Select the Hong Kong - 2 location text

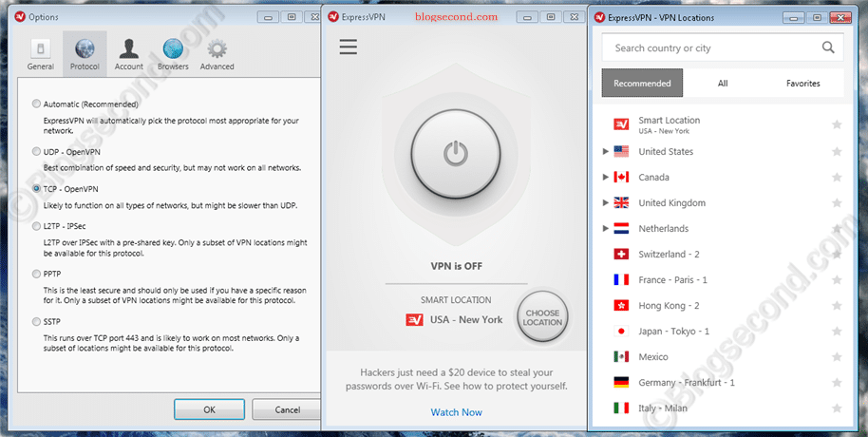[669, 306]
